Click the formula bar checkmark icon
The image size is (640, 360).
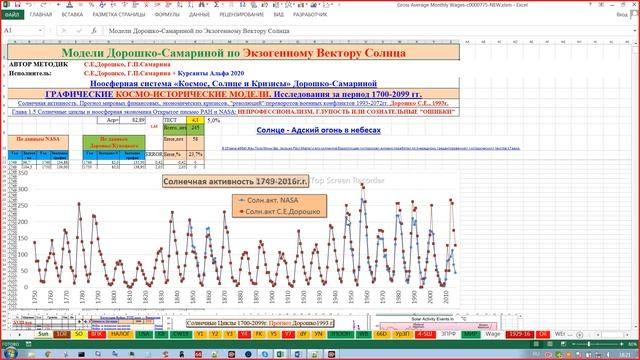79,31
